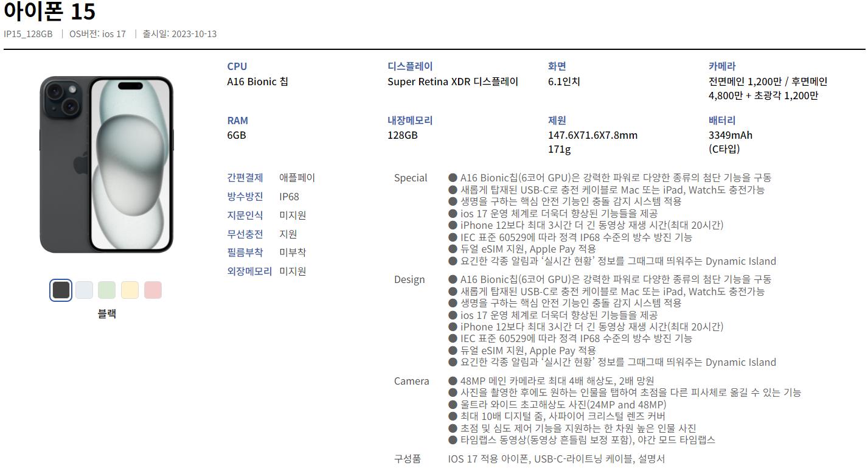
Task: Click the (C타입) charger type text
Action: pos(724,149)
